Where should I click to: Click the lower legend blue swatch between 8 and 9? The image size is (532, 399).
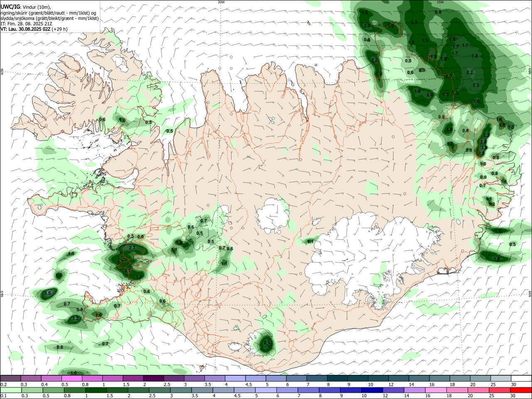coord(329,390)
